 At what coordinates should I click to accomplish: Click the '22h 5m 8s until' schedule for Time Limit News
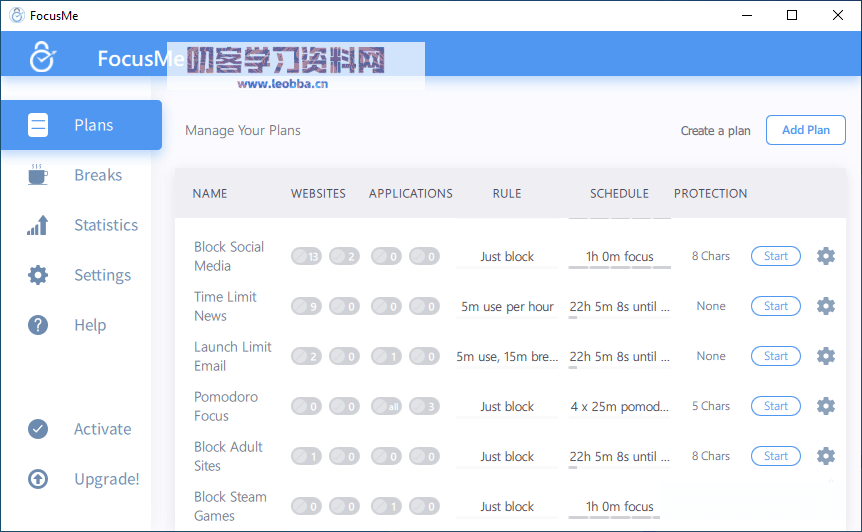point(620,307)
